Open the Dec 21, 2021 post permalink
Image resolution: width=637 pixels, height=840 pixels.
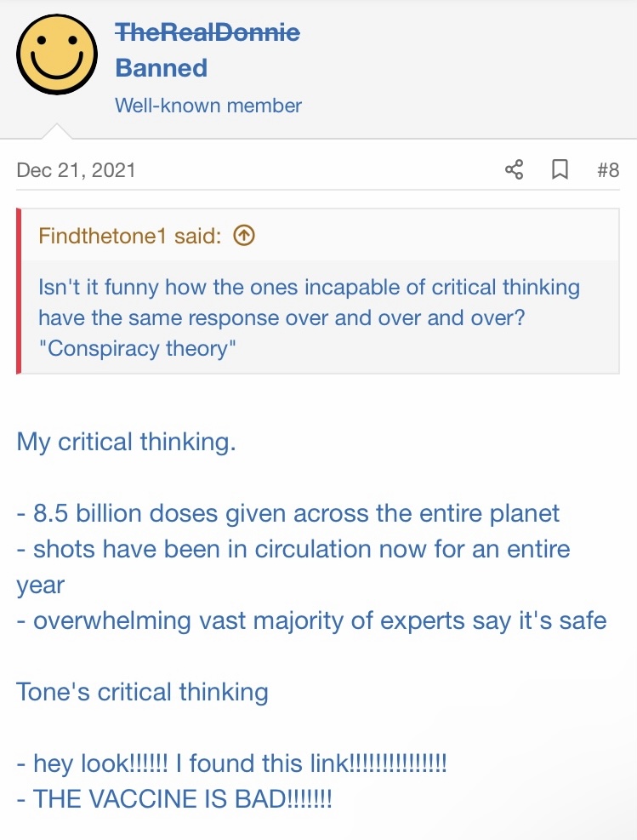(76, 170)
